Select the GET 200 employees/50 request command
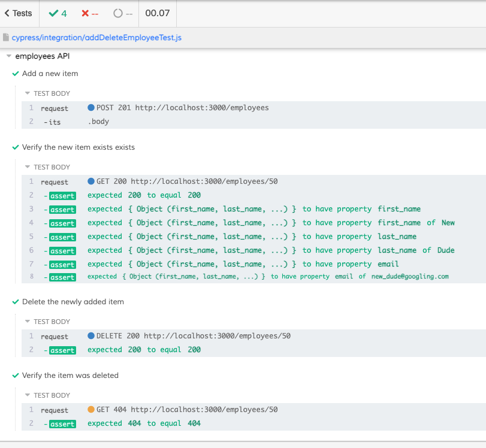Image resolution: width=486 pixels, height=448 pixels. pyautogui.click(x=253, y=181)
